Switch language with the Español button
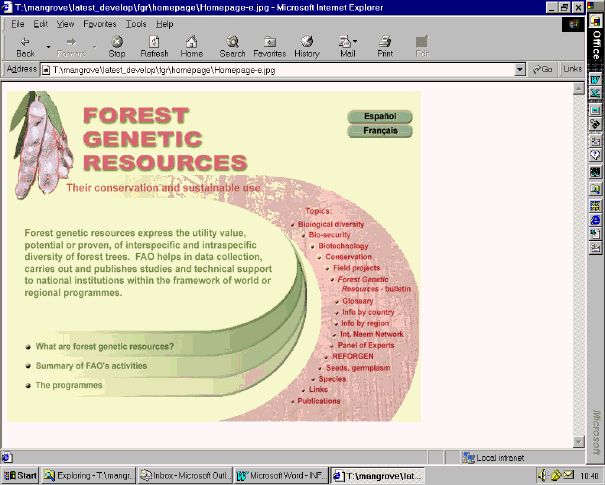 point(379,116)
